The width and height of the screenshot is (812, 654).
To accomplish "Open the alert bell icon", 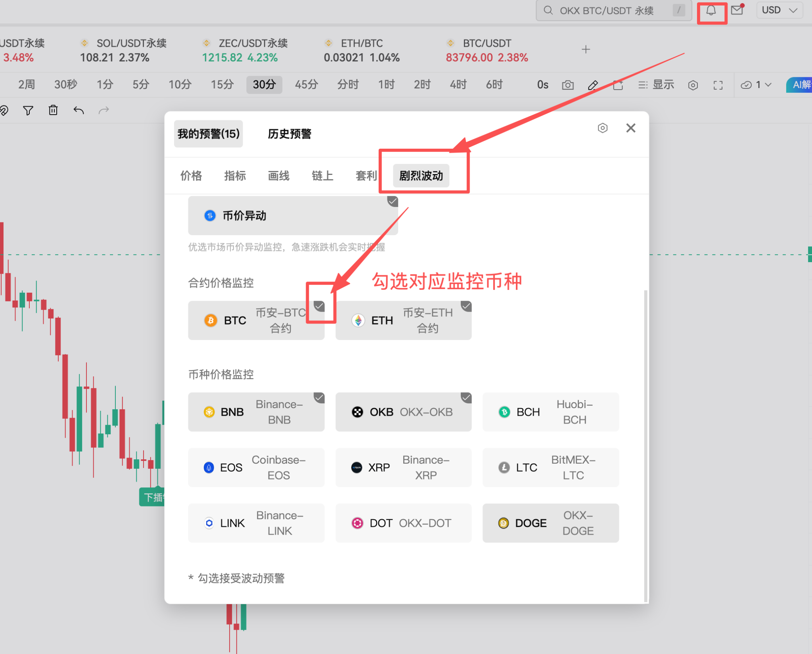I will point(711,10).
